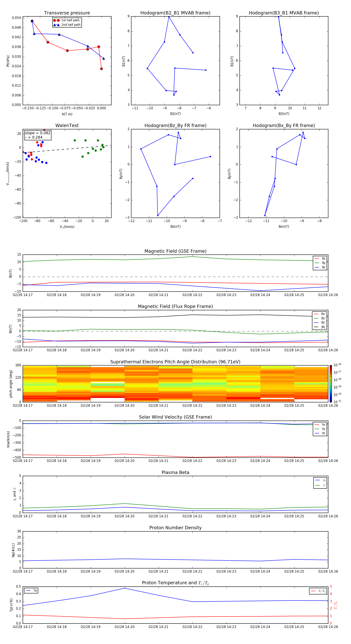Click the 'Proton Temperature and Te/Tp' title
The height and width of the screenshot is (644, 351).
coord(175,583)
